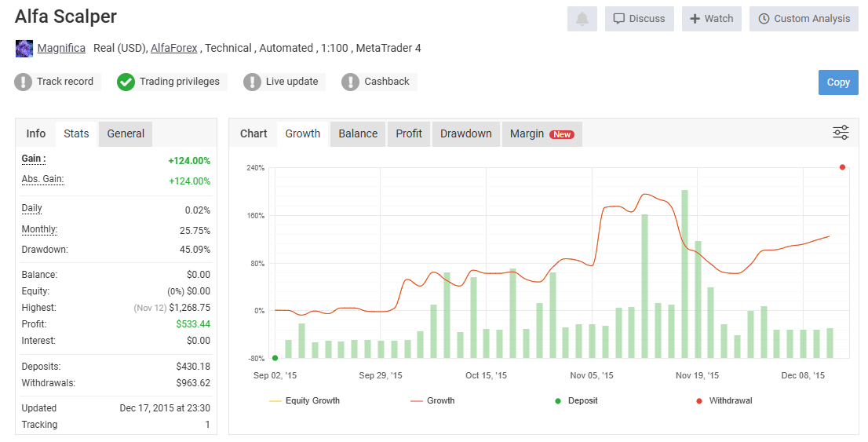Click the Live update warning icon
The image size is (868, 442).
252,82
